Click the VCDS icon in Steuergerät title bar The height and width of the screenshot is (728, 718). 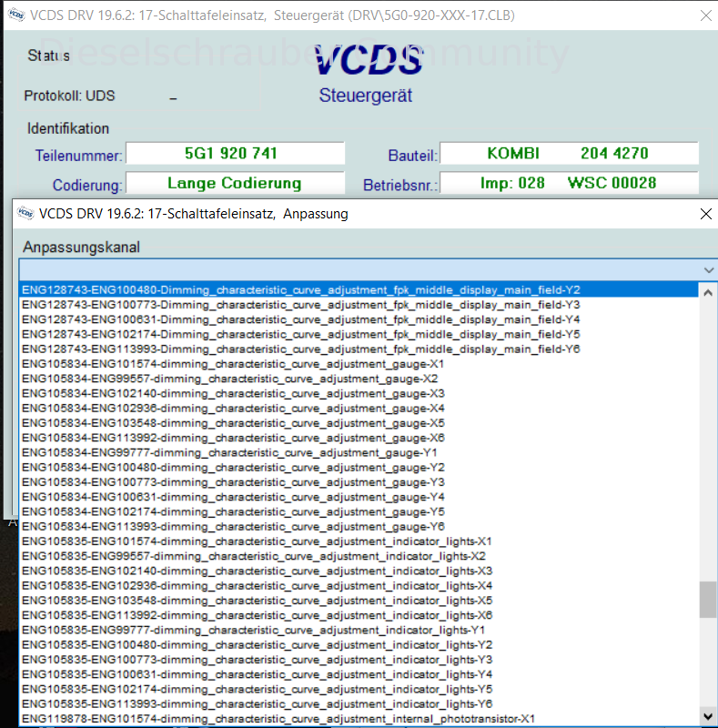[x=16, y=15]
